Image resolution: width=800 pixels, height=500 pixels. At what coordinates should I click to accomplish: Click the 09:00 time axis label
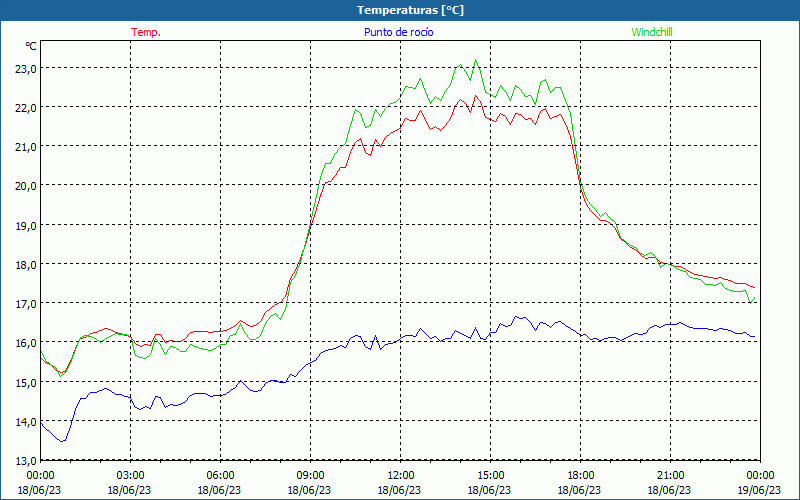pos(310,476)
